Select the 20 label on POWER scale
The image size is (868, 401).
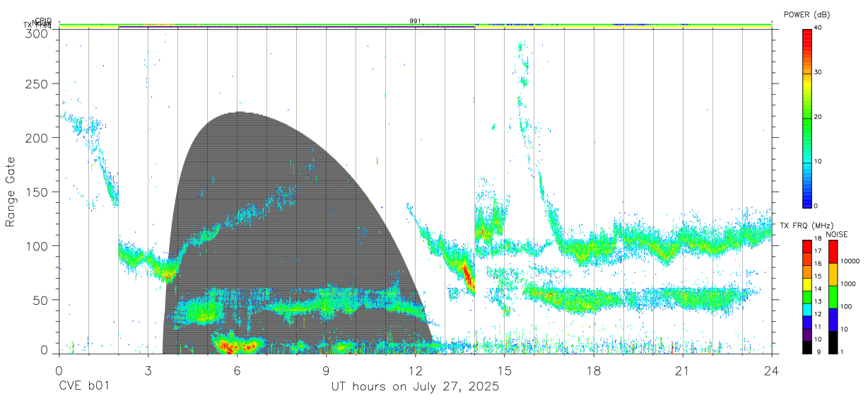(x=819, y=117)
